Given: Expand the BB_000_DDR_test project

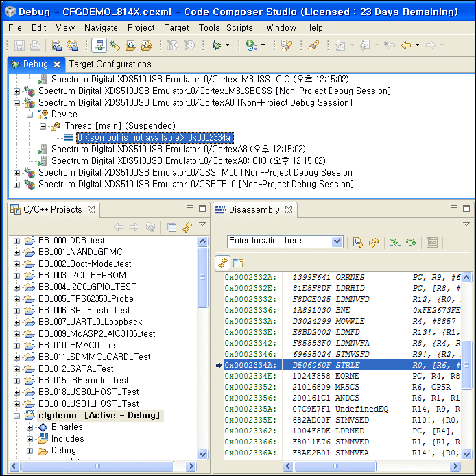Looking at the screenshot, I should (x=16, y=241).
